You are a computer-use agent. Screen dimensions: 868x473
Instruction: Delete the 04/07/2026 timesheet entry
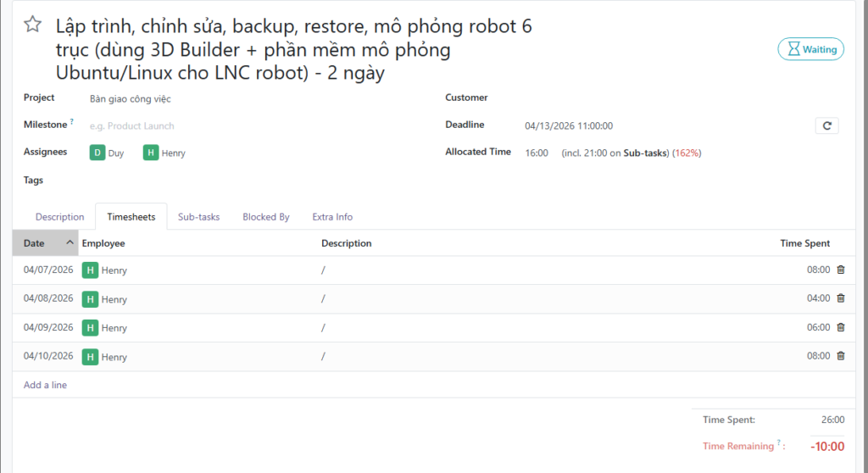click(x=841, y=270)
